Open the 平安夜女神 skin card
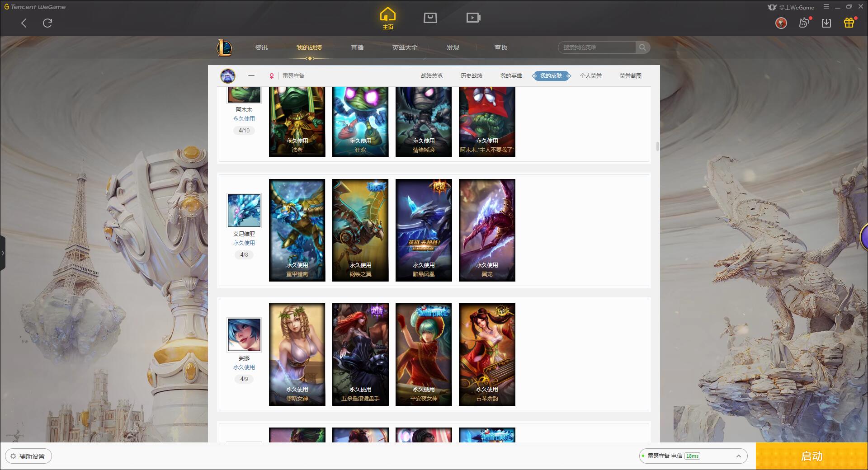Screen dimensions: 868x470 click(424, 355)
